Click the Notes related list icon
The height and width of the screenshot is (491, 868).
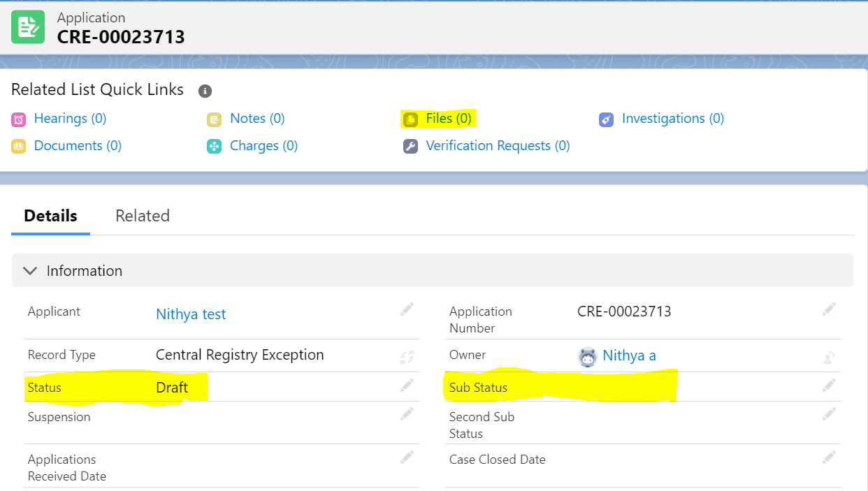[x=214, y=119]
